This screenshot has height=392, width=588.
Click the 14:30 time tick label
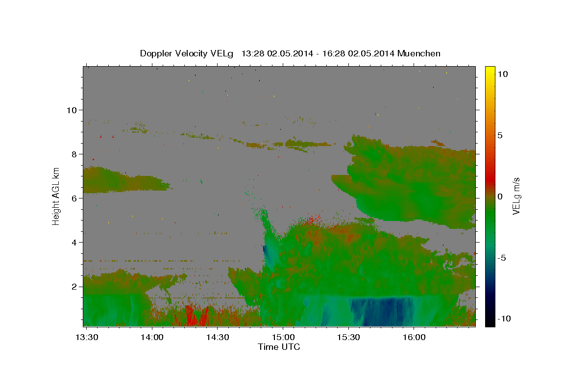tap(218, 338)
